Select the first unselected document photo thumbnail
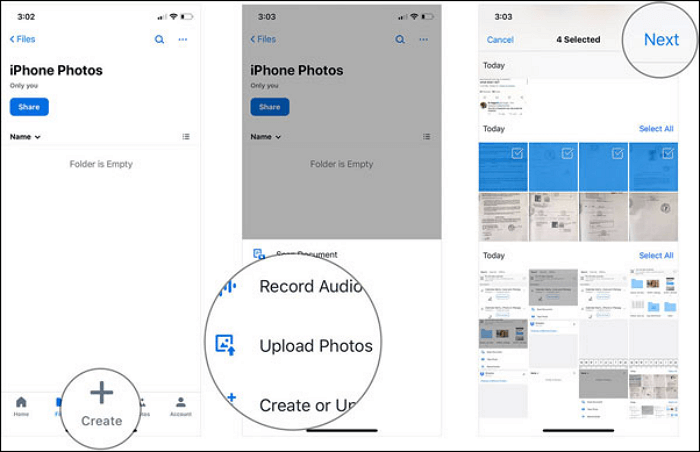700x452 pixels. (503, 217)
